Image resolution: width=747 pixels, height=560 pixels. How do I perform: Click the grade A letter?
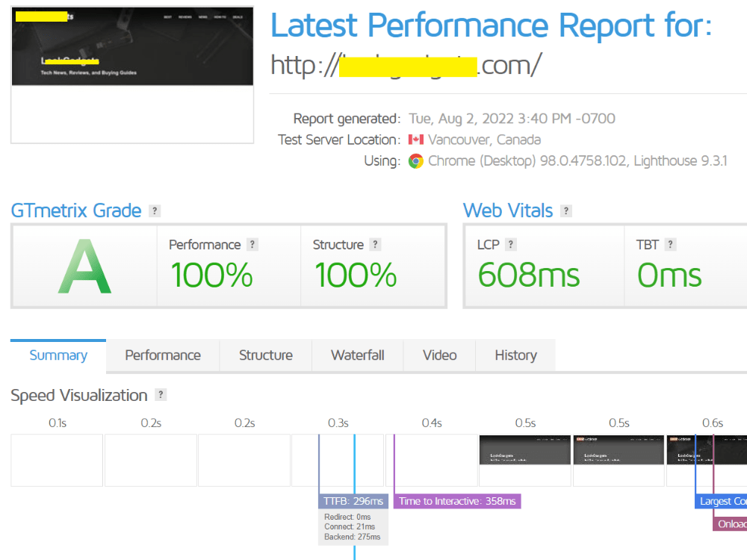coord(85,267)
